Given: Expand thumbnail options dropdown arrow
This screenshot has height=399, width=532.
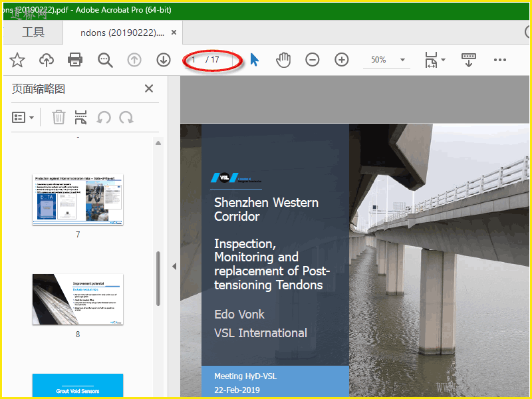Looking at the screenshot, I should tap(31, 118).
